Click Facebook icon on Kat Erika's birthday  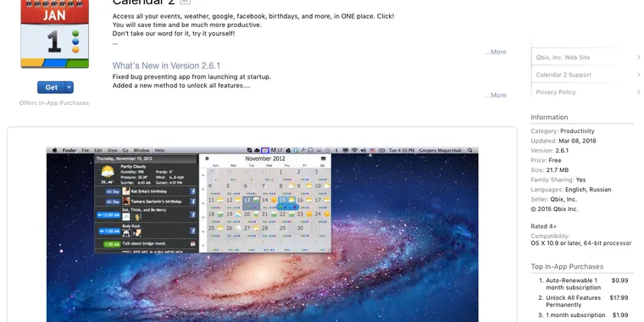point(192,192)
